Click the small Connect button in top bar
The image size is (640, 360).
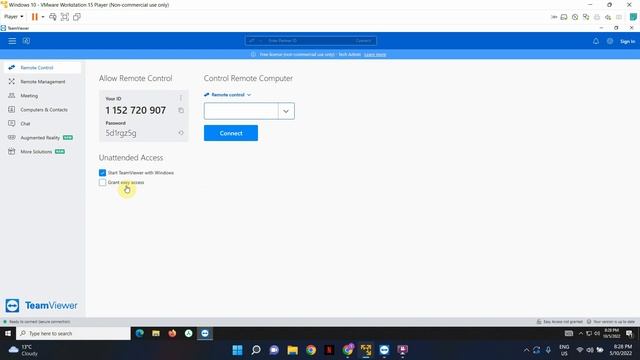point(364,41)
